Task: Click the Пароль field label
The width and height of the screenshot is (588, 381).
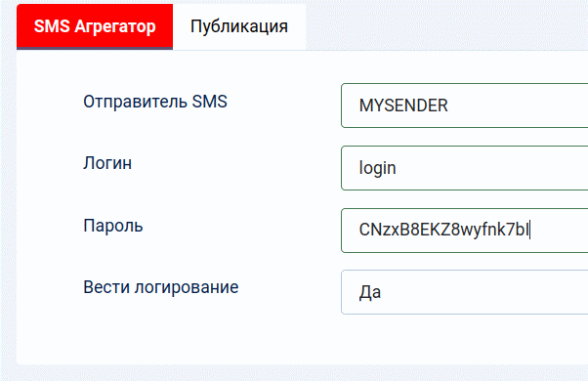Action: (113, 226)
